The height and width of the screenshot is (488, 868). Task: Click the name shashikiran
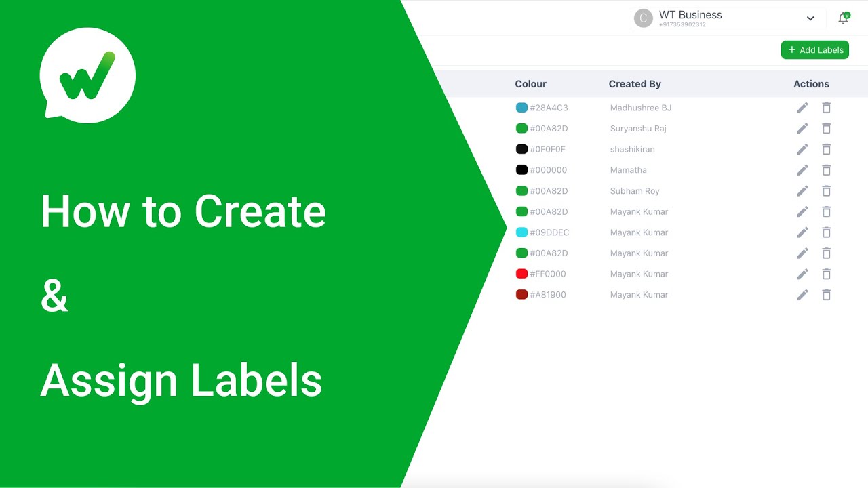tap(633, 149)
